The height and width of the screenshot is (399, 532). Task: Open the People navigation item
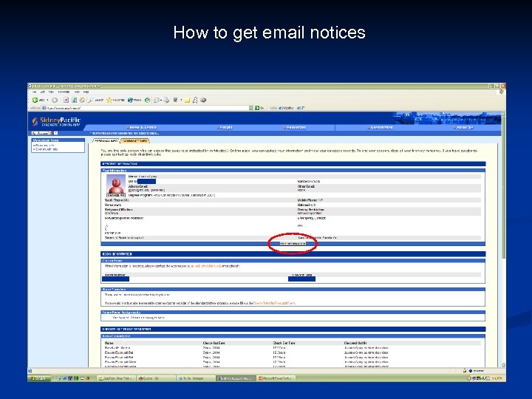225,128
